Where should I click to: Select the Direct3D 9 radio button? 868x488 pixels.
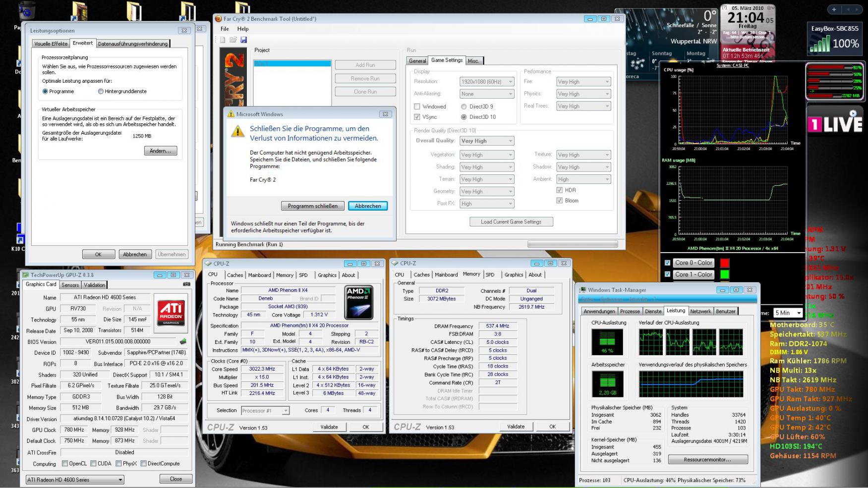[x=464, y=107]
